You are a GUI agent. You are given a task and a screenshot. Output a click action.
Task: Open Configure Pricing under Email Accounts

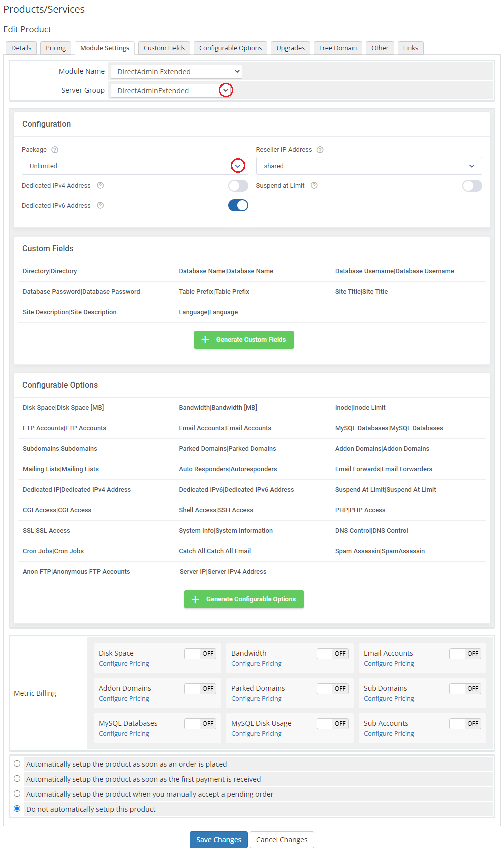click(x=389, y=664)
